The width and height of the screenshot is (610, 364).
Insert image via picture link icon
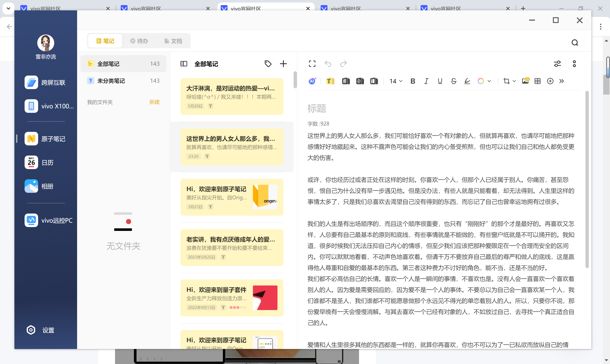(525, 81)
